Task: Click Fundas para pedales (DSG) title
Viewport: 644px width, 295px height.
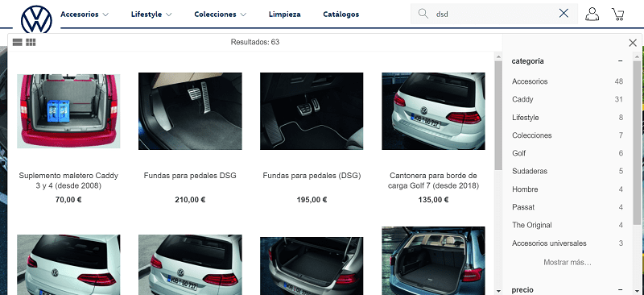Action: (x=312, y=176)
